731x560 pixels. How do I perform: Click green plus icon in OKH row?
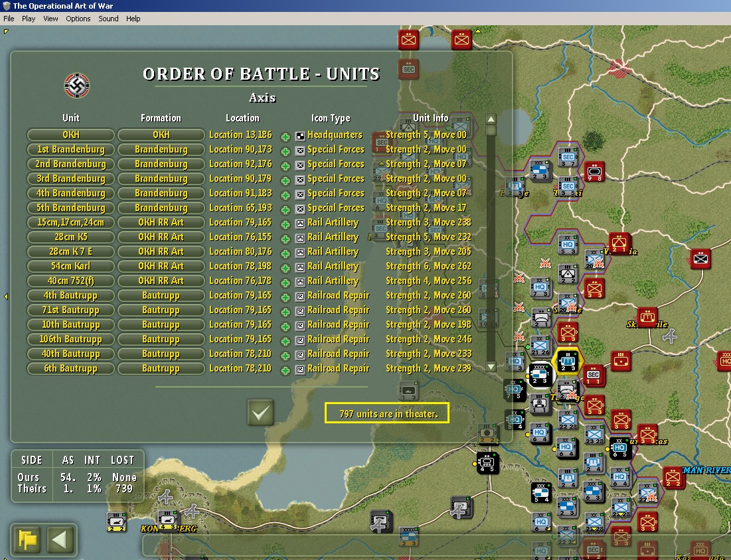coord(285,137)
